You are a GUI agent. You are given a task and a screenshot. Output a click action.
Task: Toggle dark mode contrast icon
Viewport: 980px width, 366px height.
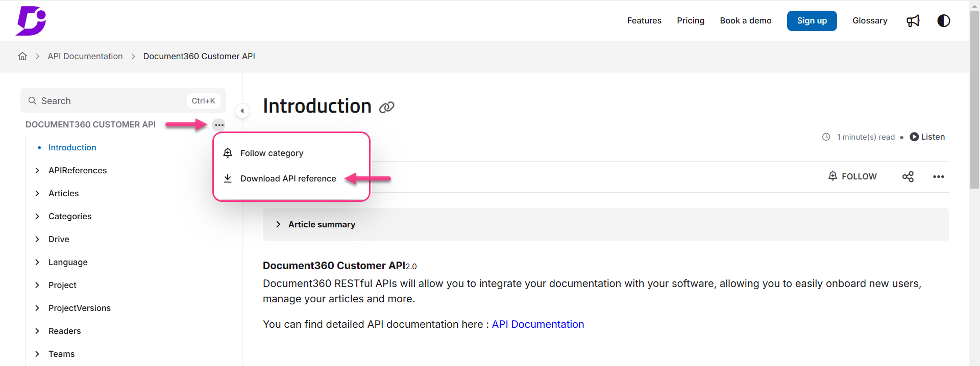pos(943,21)
